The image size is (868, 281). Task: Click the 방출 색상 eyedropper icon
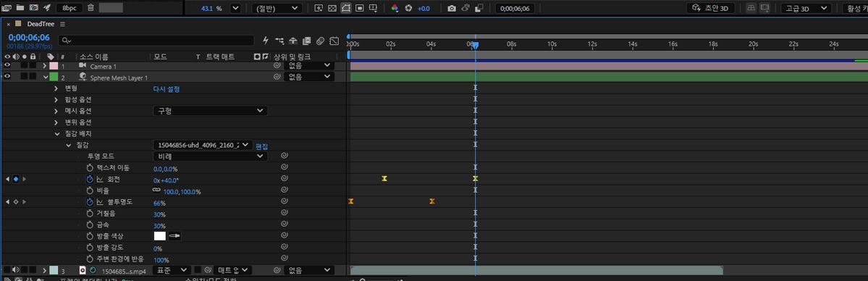(175, 236)
